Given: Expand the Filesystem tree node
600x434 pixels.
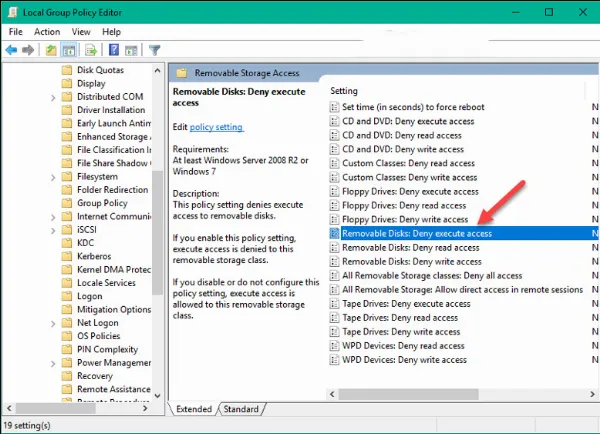Looking at the screenshot, I should [53, 176].
